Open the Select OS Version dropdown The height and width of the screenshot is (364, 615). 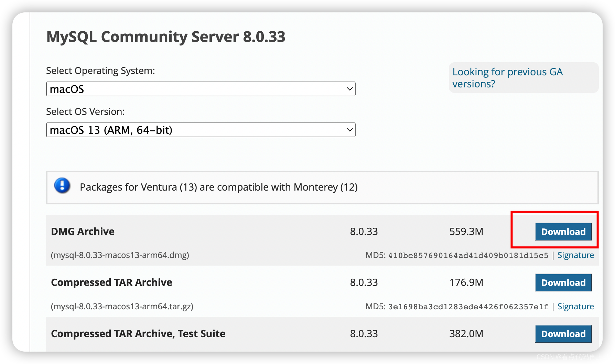[x=201, y=130]
